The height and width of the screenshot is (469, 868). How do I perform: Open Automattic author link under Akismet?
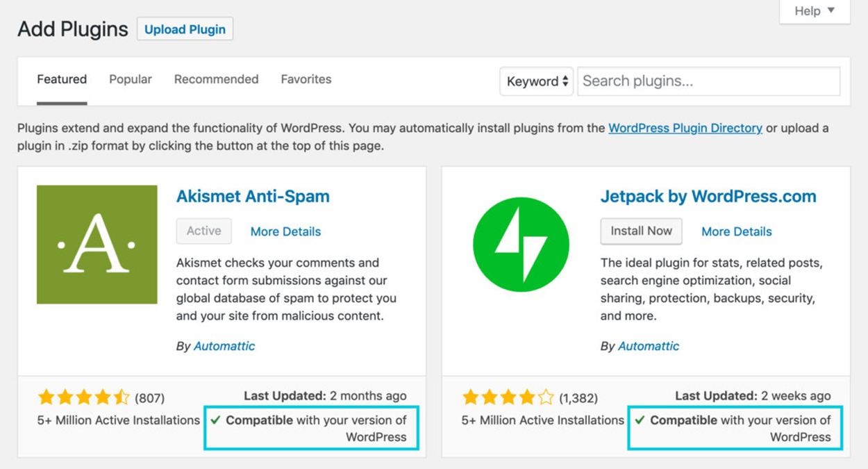click(x=224, y=346)
